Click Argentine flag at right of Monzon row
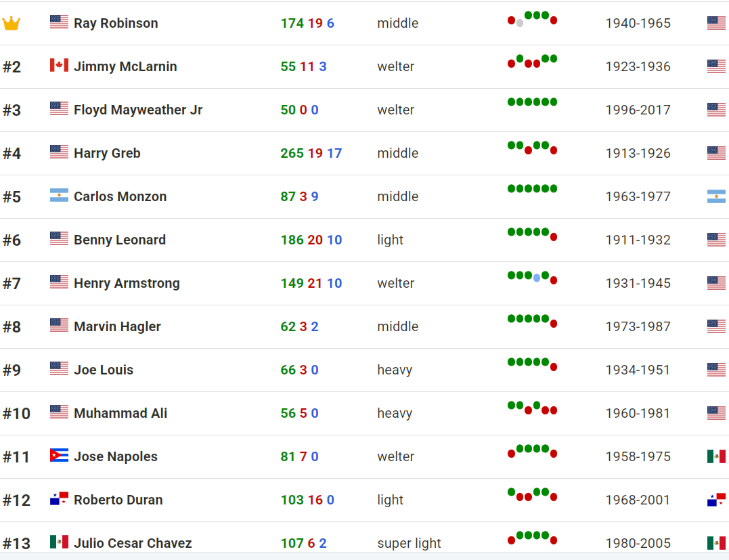 (715, 196)
